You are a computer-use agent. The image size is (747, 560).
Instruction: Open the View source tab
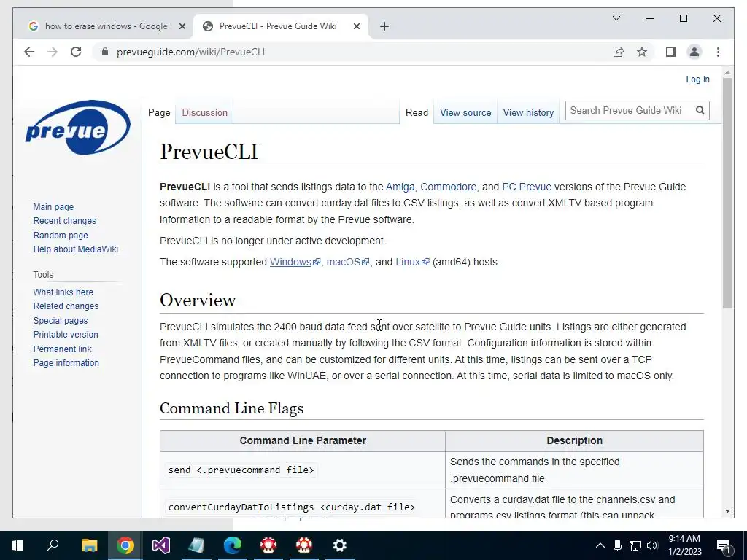[465, 113]
